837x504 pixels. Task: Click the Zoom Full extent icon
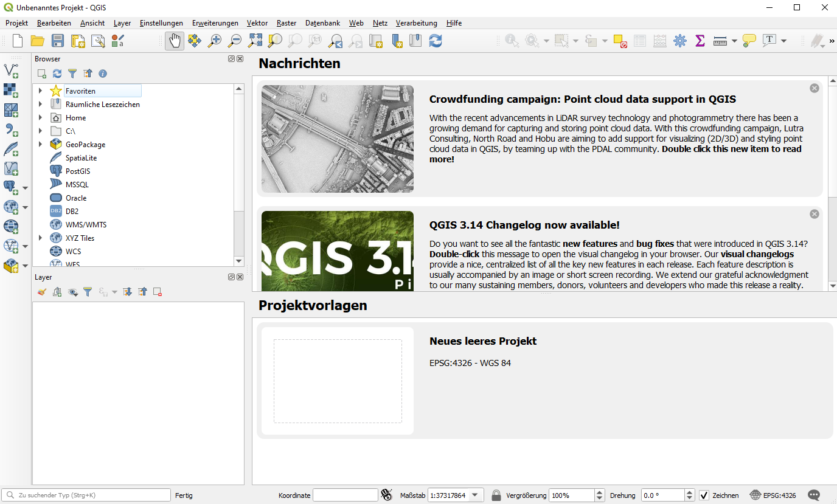click(x=255, y=41)
